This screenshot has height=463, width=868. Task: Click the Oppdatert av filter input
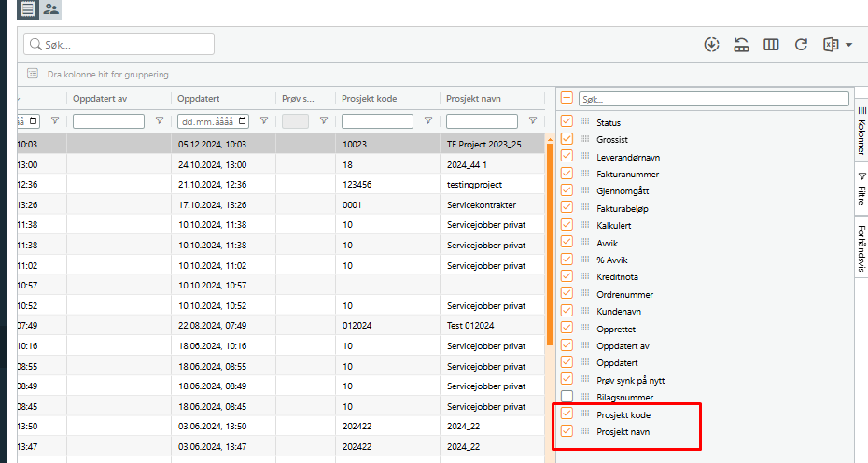(108, 120)
